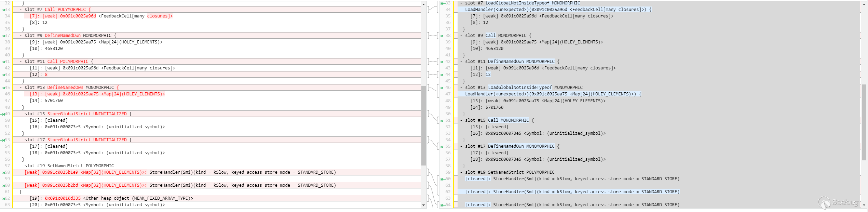Click merge-left arrow at right line 55
The width and height of the screenshot is (868, 212).
click(443, 146)
